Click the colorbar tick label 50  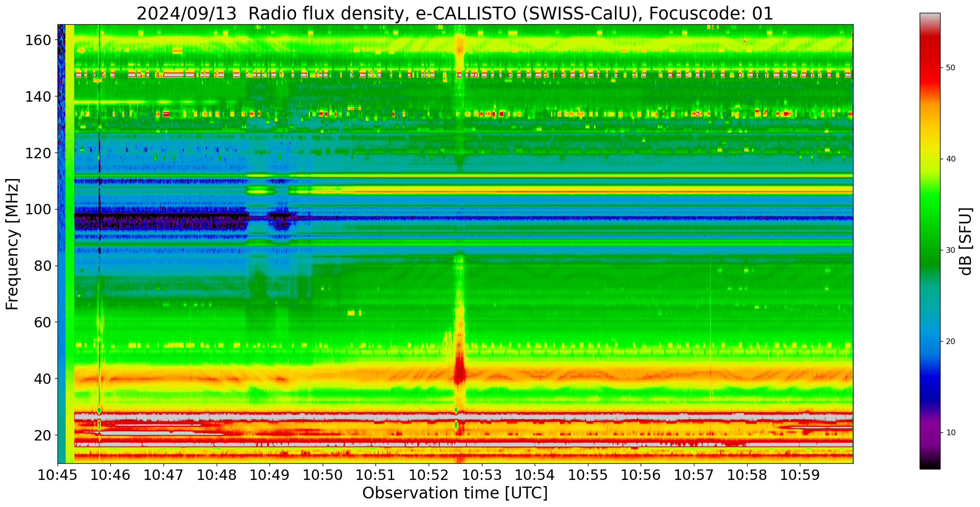point(951,68)
